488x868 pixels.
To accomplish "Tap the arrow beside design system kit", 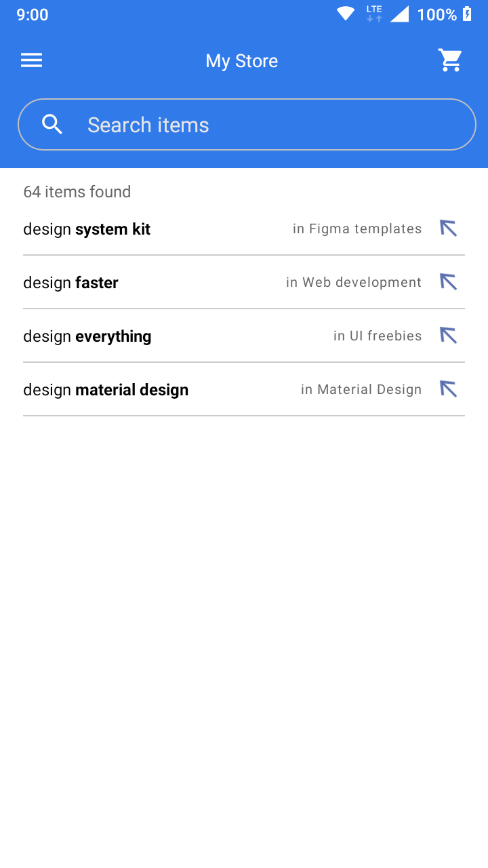I will point(448,229).
